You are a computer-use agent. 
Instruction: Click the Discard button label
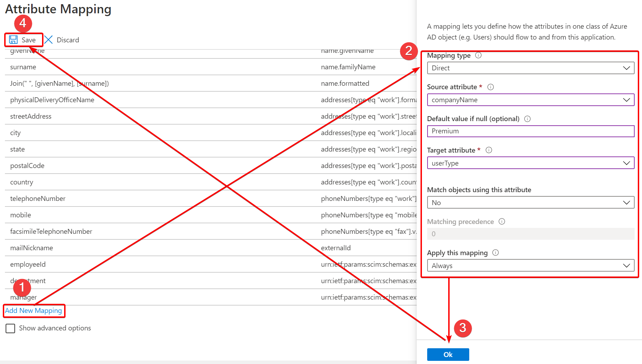click(68, 40)
